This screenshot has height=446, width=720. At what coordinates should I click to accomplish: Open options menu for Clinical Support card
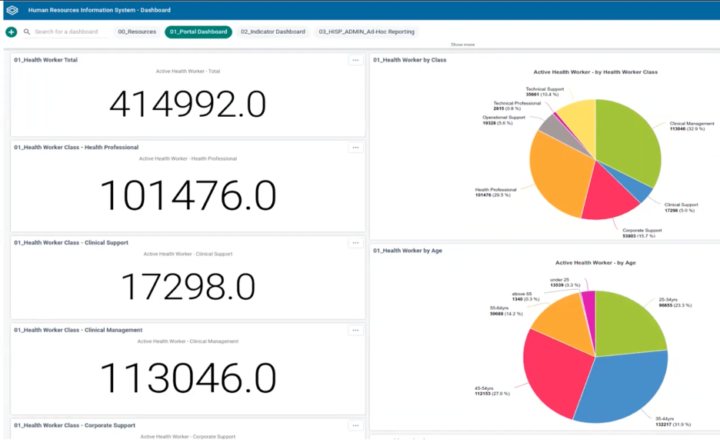point(355,242)
